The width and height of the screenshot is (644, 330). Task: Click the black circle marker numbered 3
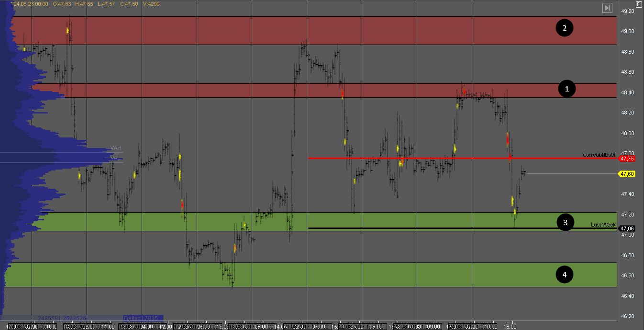(x=565, y=222)
